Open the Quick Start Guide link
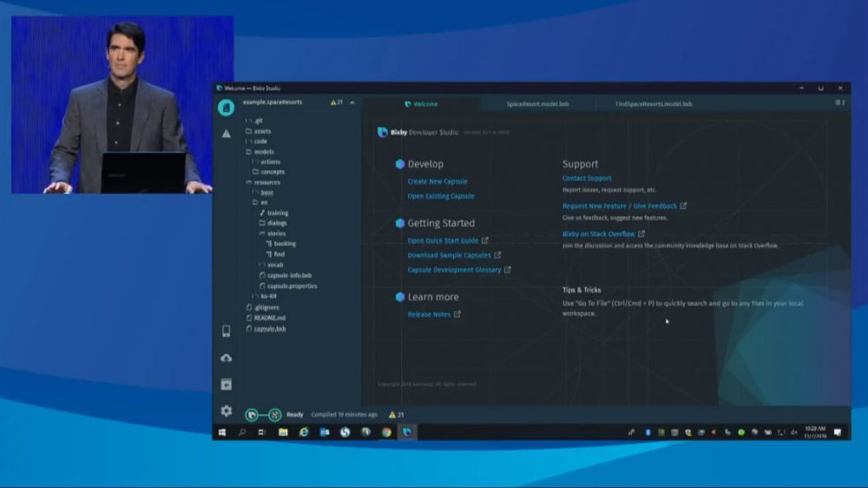The image size is (868, 488). (x=443, y=241)
